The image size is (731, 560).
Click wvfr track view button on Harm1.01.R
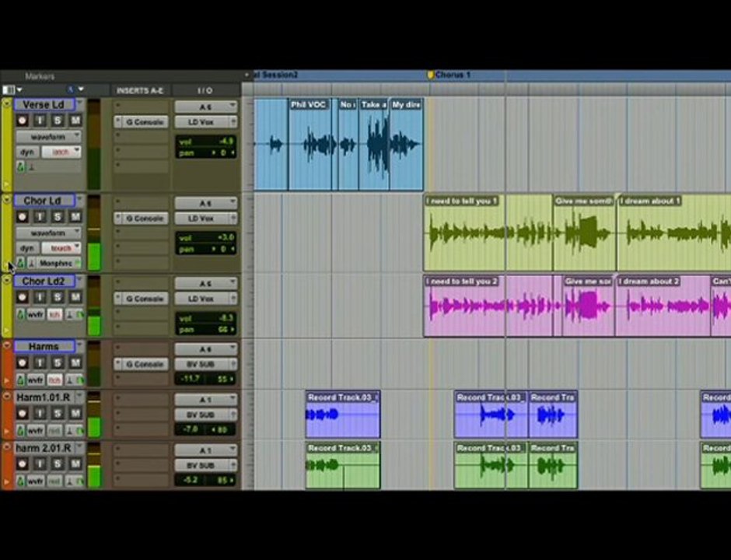point(36,431)
